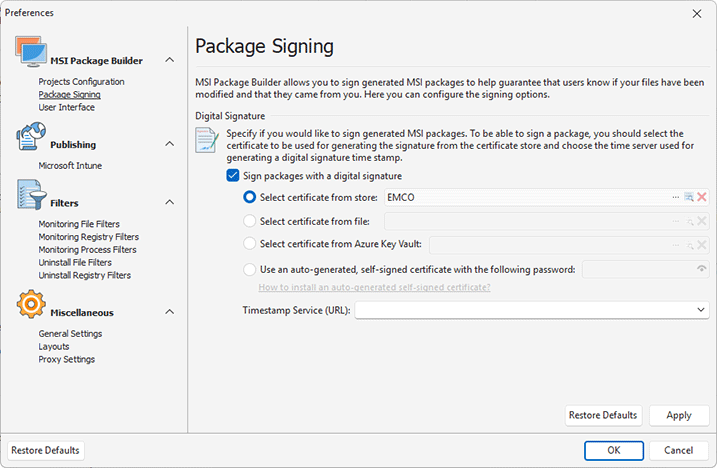Uncheck Sign packages with a digital signature

click(234, 176)
